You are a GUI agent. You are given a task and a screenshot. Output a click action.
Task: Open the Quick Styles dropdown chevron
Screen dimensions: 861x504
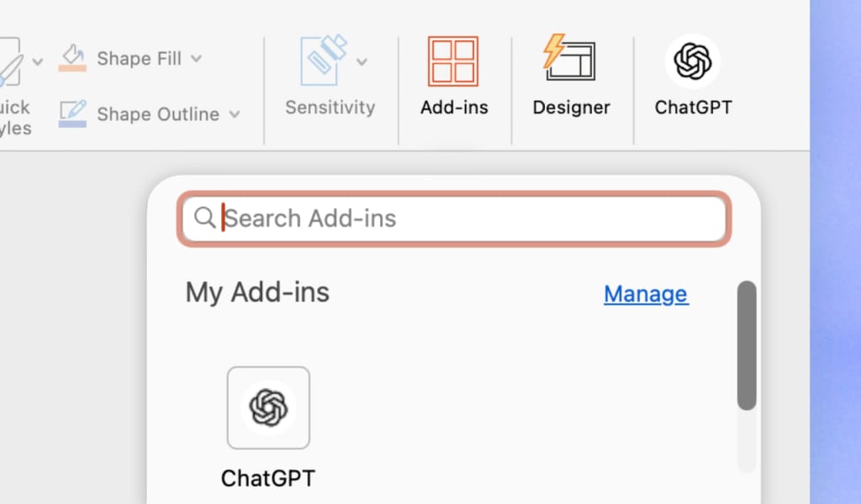coord(37,61)
